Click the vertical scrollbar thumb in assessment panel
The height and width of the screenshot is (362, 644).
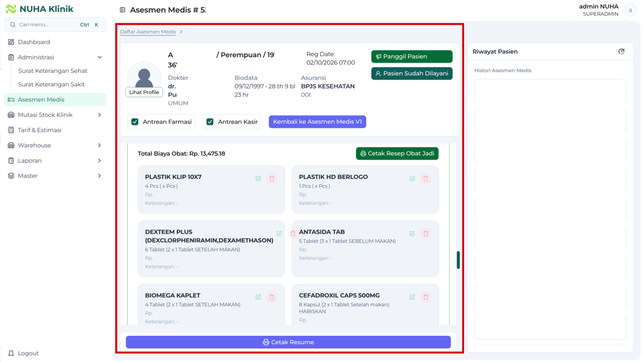pos(458,260)
